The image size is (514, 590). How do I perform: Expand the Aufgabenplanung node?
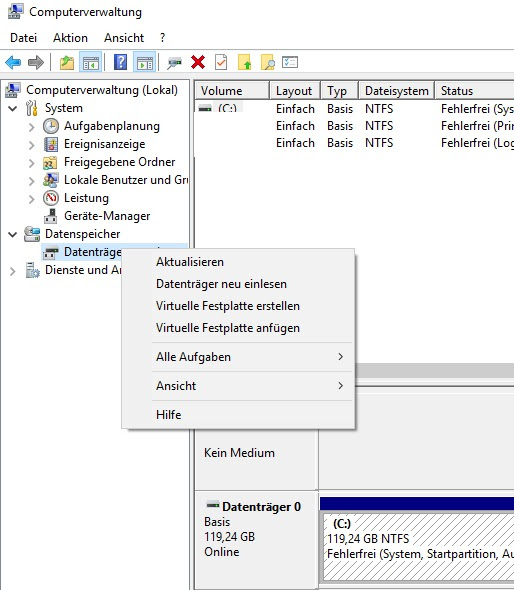pyautogui.click(x=32, y=127)
